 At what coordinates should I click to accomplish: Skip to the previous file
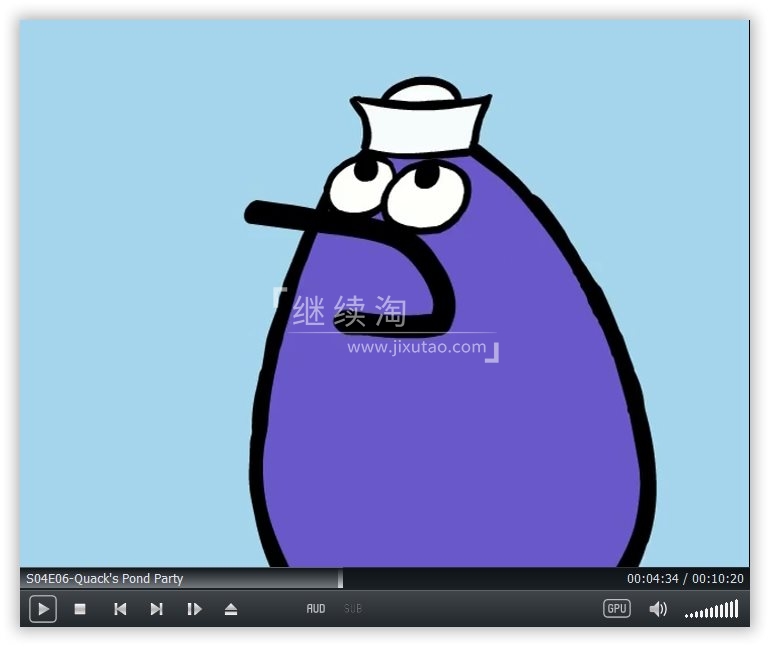point(120,609)
